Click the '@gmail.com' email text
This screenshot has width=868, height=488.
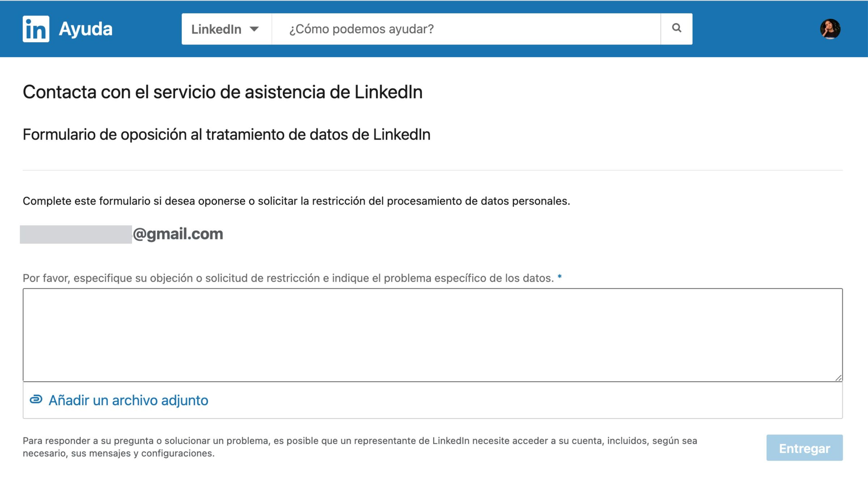178,234
